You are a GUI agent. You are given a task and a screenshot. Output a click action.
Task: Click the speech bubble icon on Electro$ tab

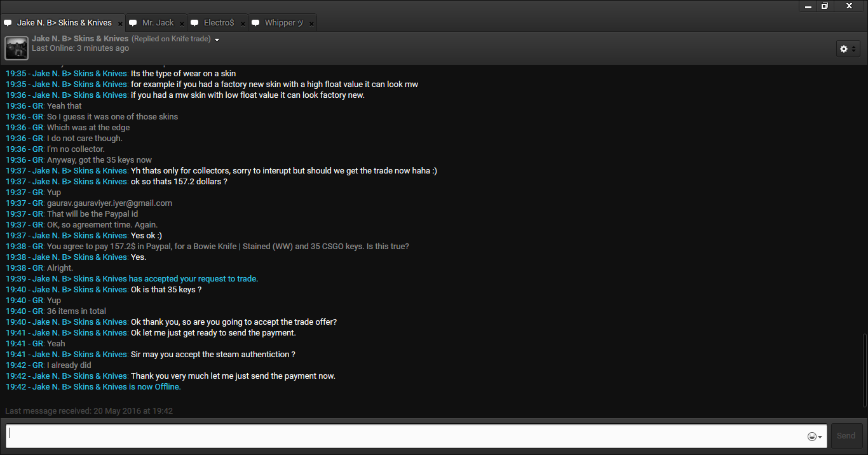194,23
